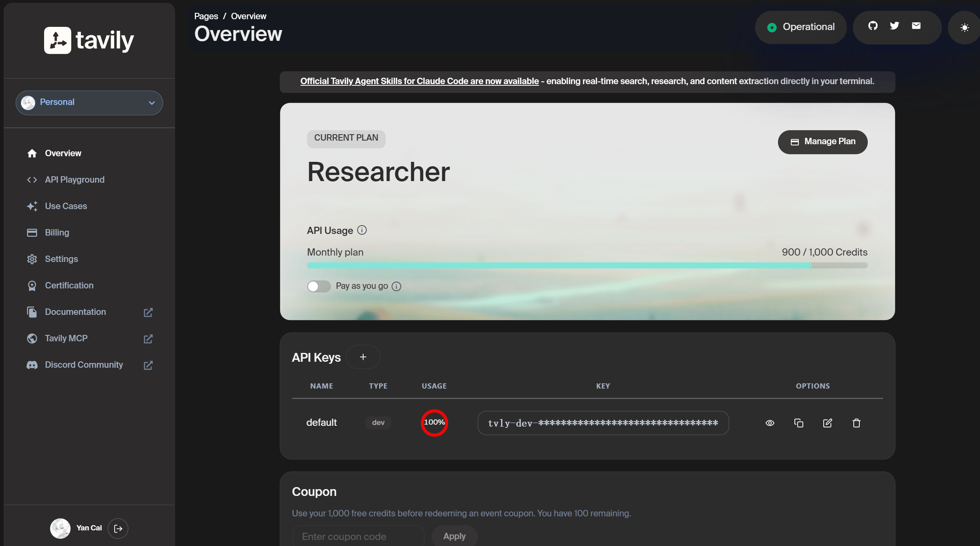Click the Documentation external link icon
Image resolution: width=980 pixels, height=546 pixels.
pyautogui.click(x=148, y=312)
